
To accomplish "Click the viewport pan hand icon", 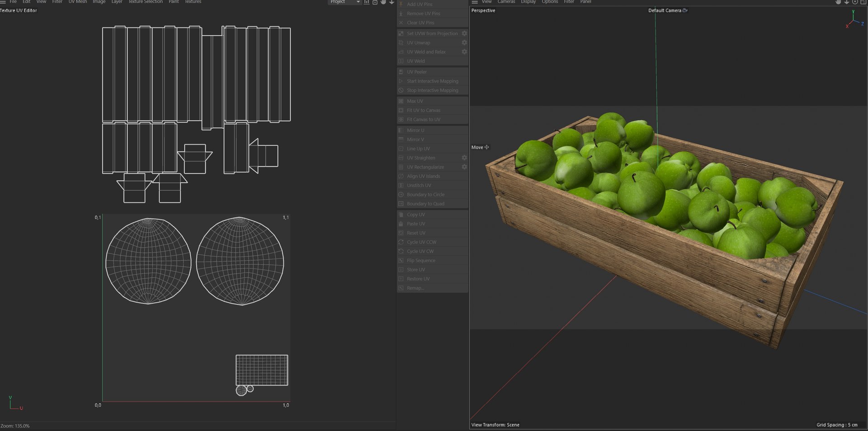I will [x=838, y=2].
